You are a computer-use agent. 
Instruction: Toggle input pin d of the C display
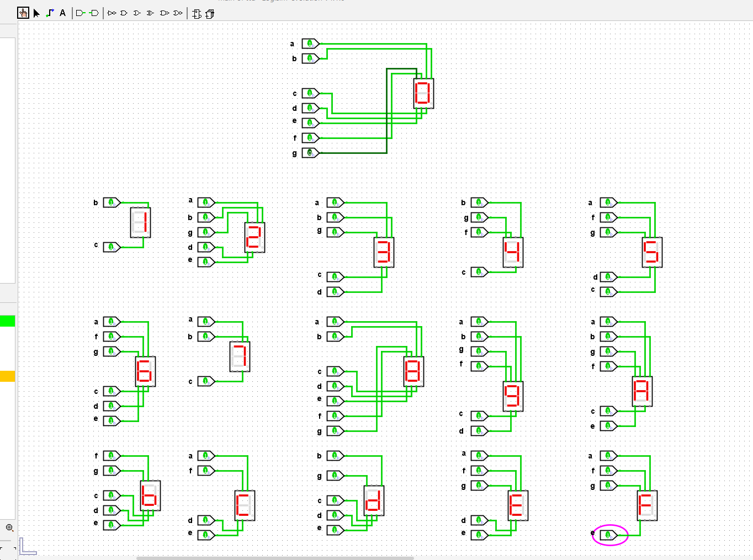point(206,520)
